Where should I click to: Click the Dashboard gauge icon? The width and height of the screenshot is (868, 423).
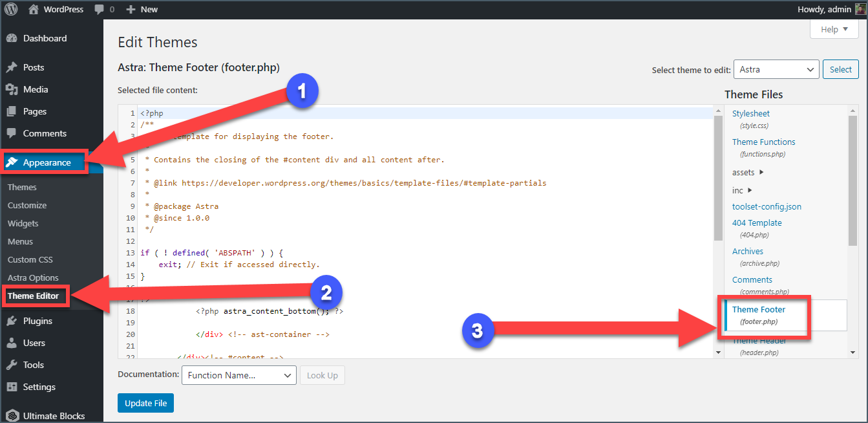pos(12,38)
